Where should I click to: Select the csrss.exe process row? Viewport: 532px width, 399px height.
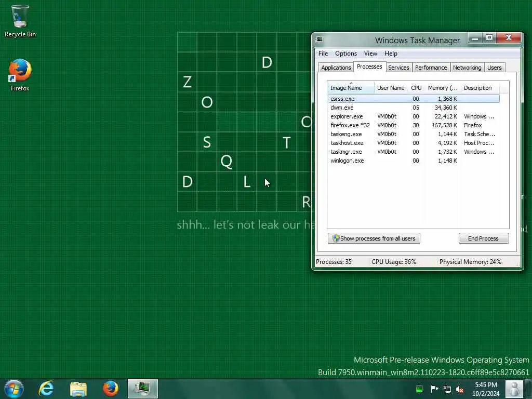(x=414, y=99)
